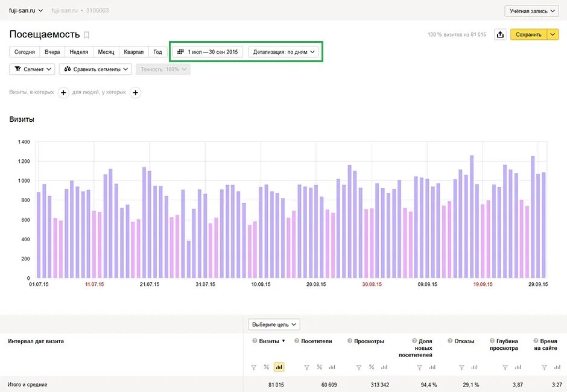This screenshot has width=567, height=392.
Task: Show Глубина просмотра on chart via bar icon
Action: tap(518, 367)
